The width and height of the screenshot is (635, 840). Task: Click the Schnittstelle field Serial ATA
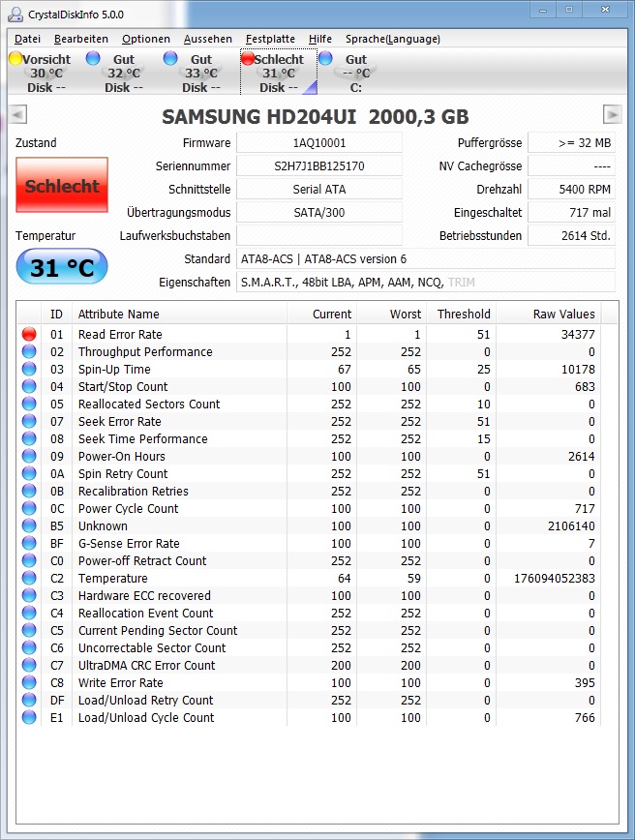coord(319,189)
